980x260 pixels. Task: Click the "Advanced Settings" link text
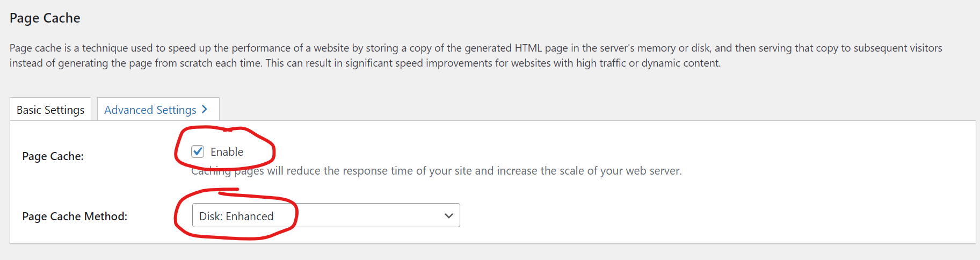pos(150,110)
